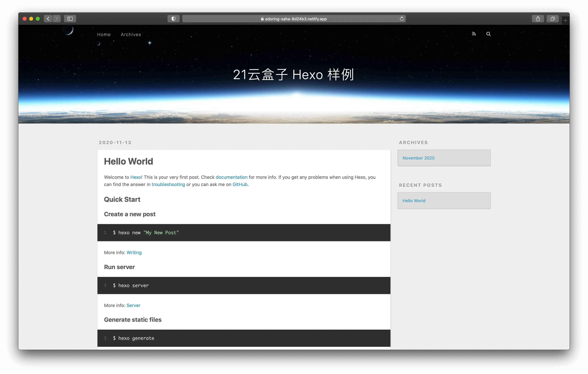Toggle the Safari sidebar button

70,19
